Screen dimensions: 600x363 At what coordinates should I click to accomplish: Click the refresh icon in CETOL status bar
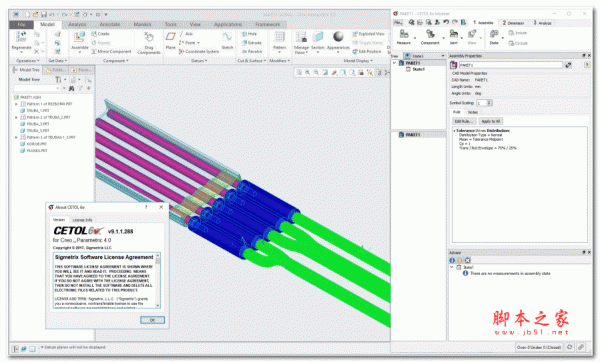(x=570, y=347)
